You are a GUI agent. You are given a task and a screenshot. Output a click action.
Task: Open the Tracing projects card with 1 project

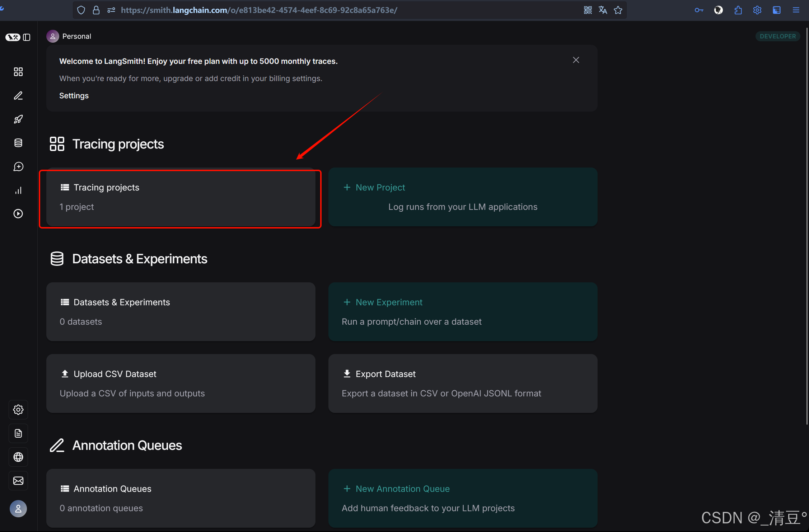point(181,197)
